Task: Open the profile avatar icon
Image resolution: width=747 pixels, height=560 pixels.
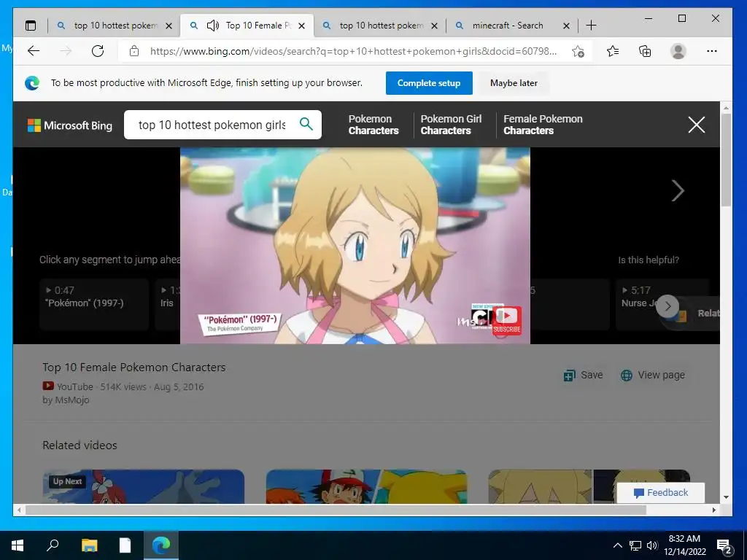Action: tap(678, 51)
